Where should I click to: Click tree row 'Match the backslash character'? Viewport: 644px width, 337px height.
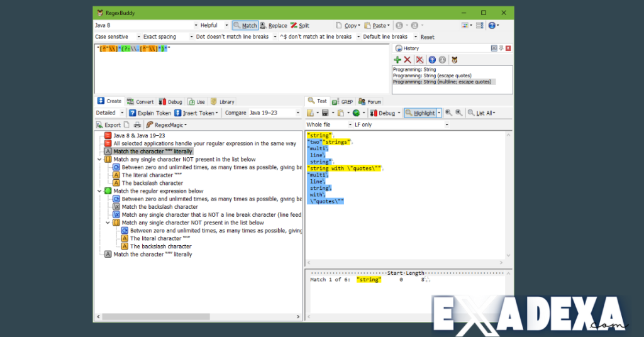(160, 207)
